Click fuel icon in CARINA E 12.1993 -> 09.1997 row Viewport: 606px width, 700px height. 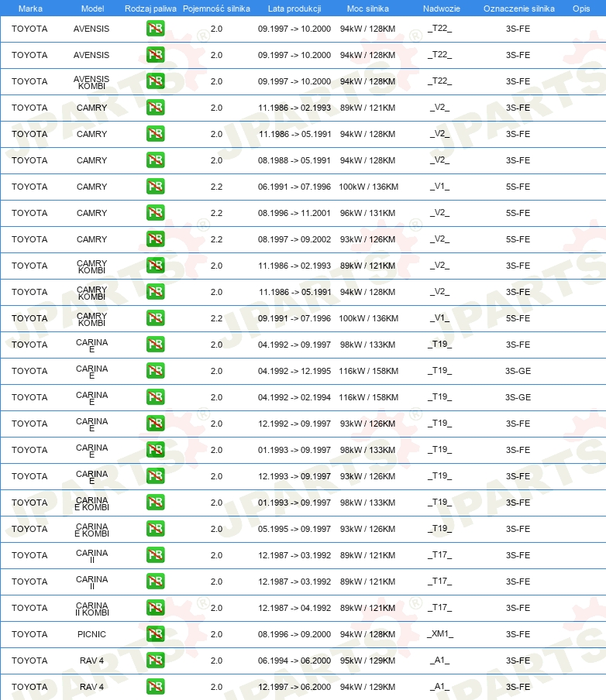(x=156, y=476)
